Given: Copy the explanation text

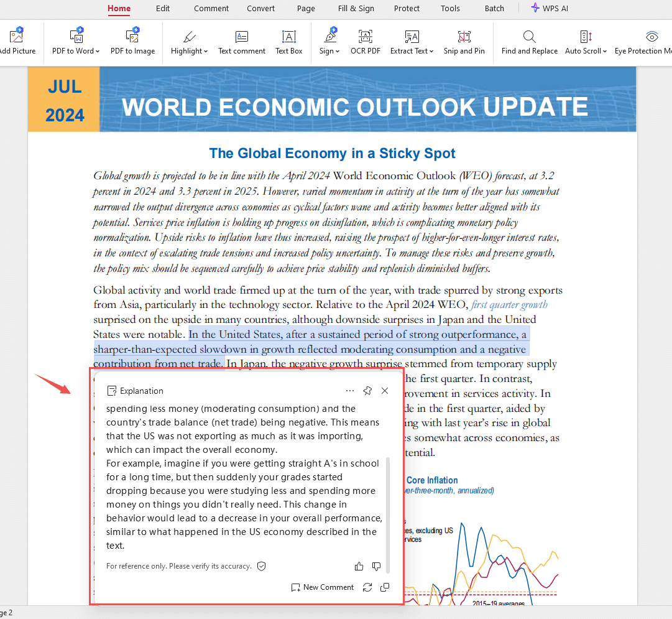Looking at the screenshot, I should [x=385, y=587].
